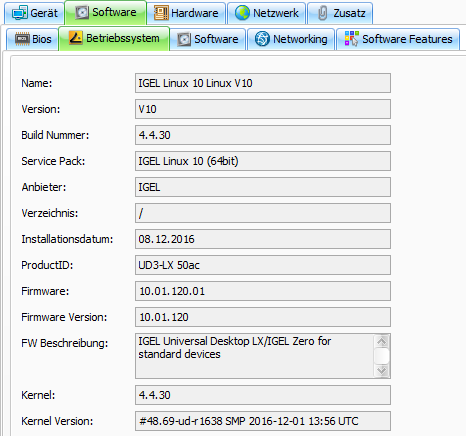Click the Verzeichnis field showing slash
Screen dimensions: 466x436
[x=263, y=213]
